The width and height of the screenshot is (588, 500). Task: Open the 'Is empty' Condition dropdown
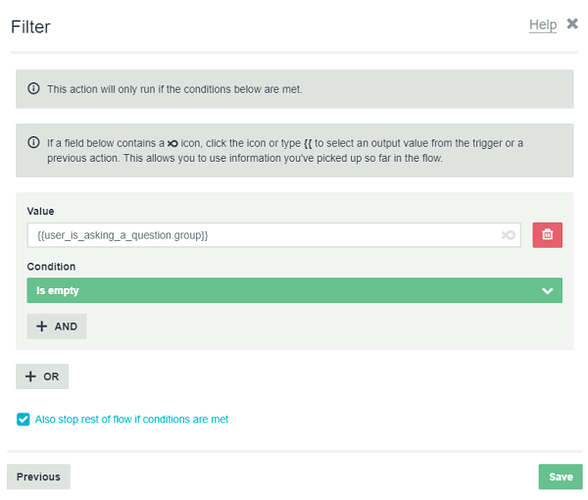click(294, 290)
